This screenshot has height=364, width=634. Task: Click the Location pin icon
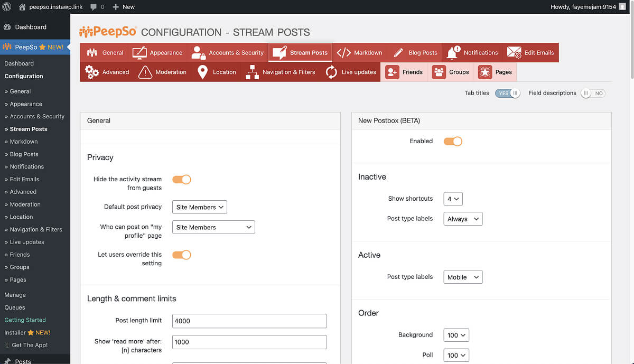point(202,72)
